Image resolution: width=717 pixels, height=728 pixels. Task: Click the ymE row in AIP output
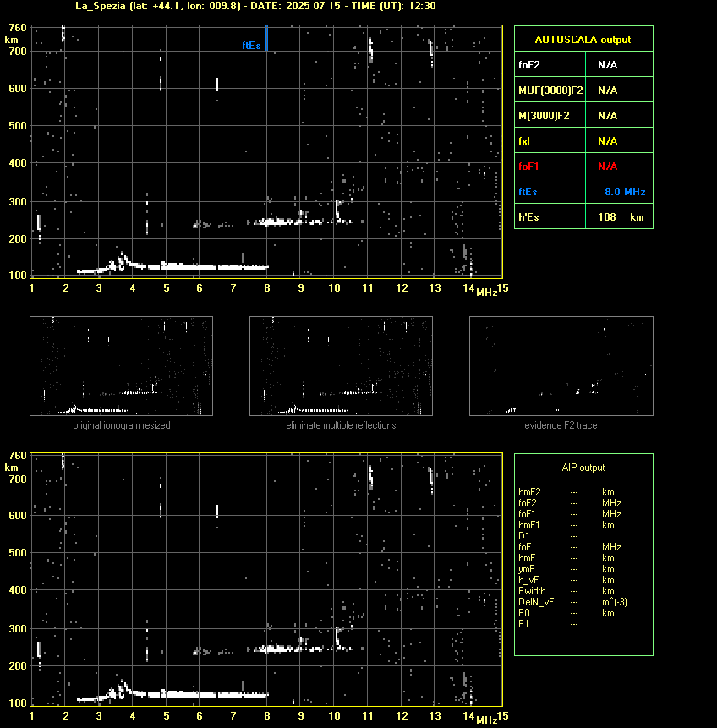click(x=566, y=569)
